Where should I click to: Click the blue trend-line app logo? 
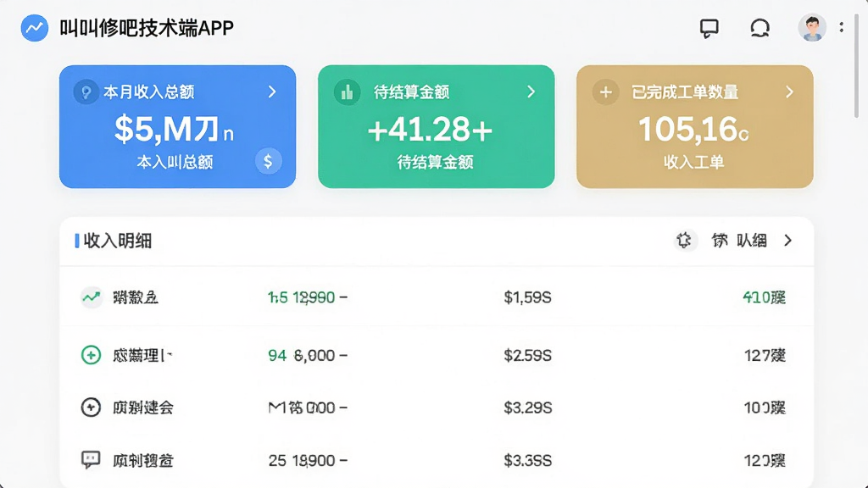point(34,28)
